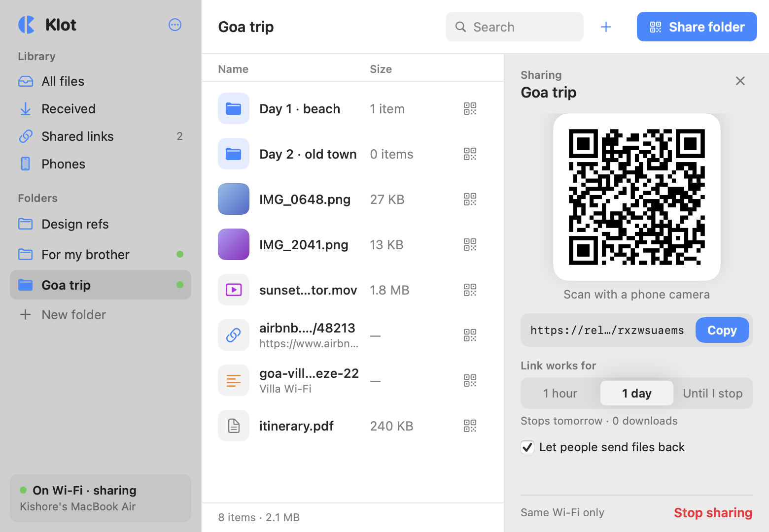Open the Day 1 · beach folder icon
Screen dimensions: 769x532
pos(234,109)
